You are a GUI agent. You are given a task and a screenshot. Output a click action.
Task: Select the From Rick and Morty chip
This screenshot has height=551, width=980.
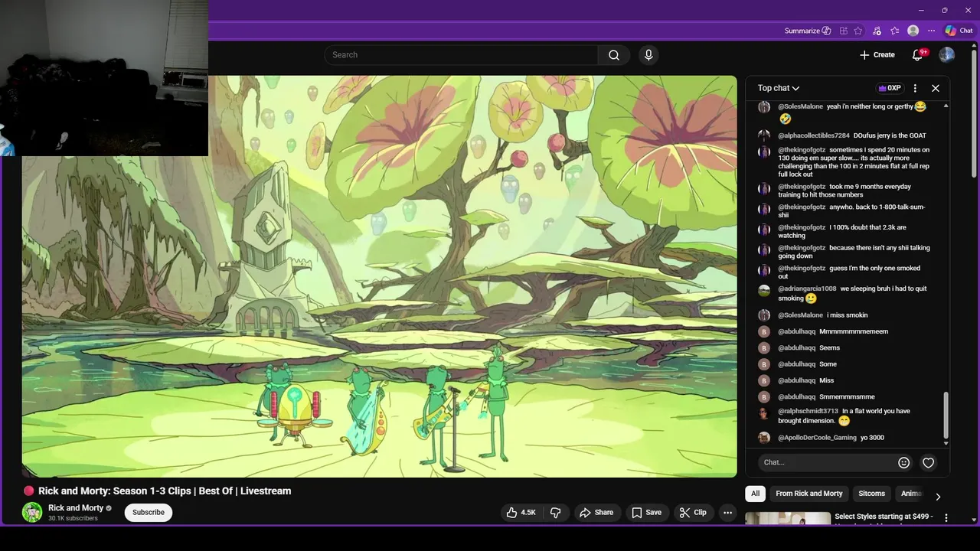(808, 494)
